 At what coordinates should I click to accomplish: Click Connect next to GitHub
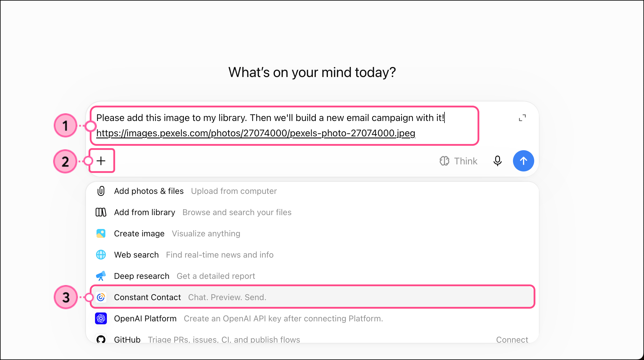coord(512,340)
